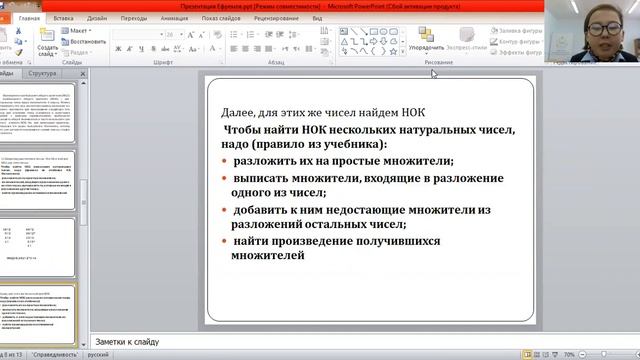Open line spacing dropdown

coord(293,35)
